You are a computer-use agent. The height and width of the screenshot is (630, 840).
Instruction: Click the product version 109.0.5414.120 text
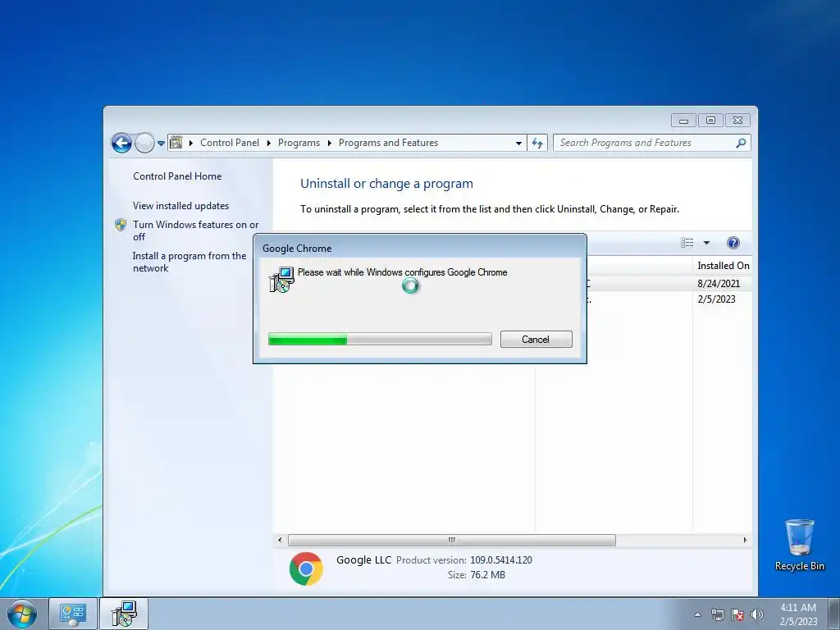501,560
